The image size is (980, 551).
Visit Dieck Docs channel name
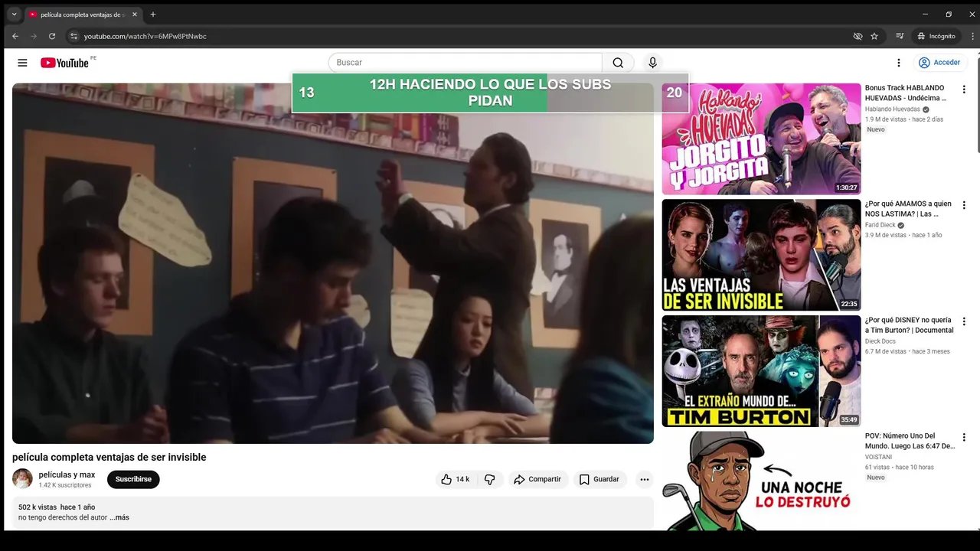point(880,341)
